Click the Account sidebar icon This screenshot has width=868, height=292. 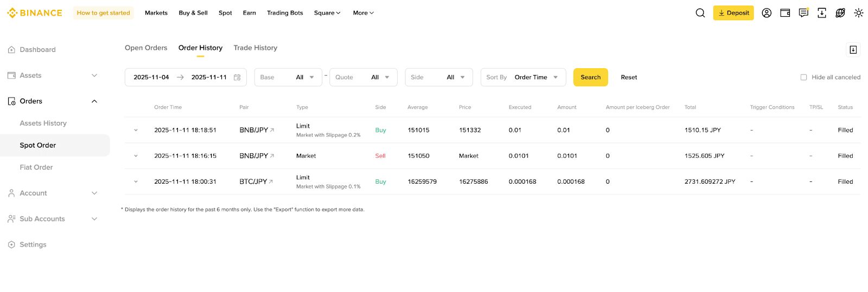[x=11, y=193]
